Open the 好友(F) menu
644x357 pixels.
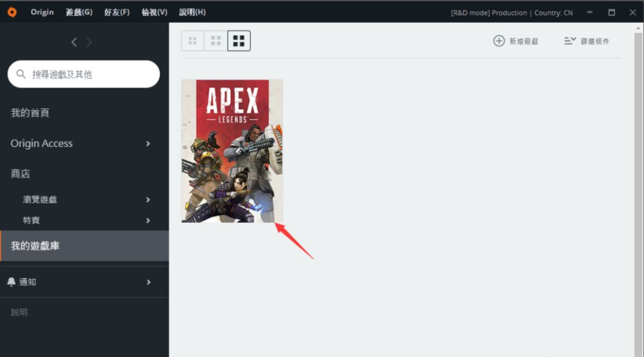pyautogui.click(x=116, y=12)
